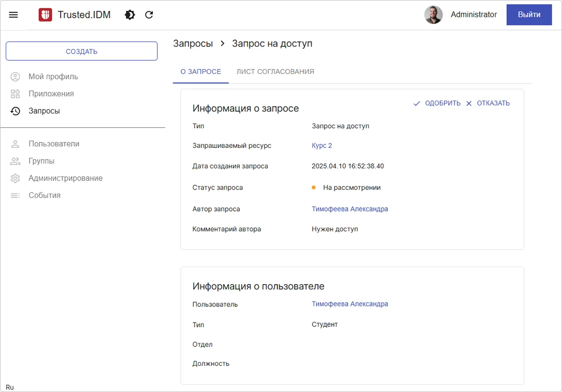Click the Выйти logout button
Image resolution: width=562 pixels, height=392 pixels.
(529, 15)
